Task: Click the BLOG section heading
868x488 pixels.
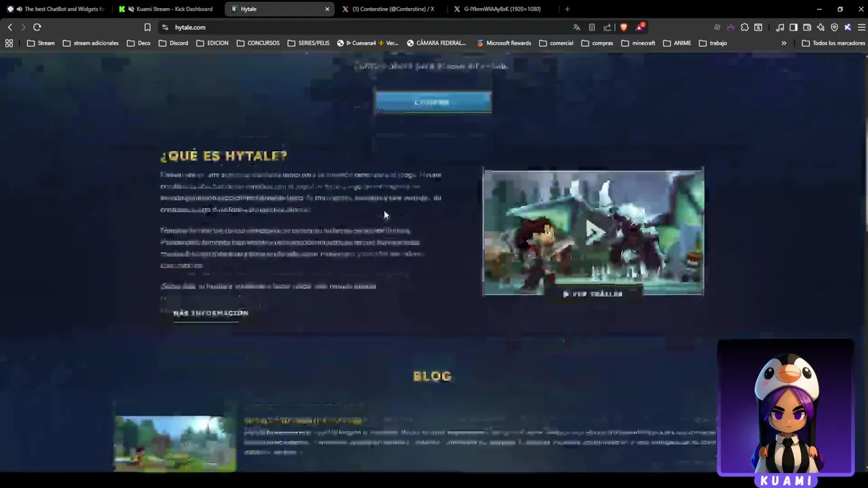Action: click(432, 376)
